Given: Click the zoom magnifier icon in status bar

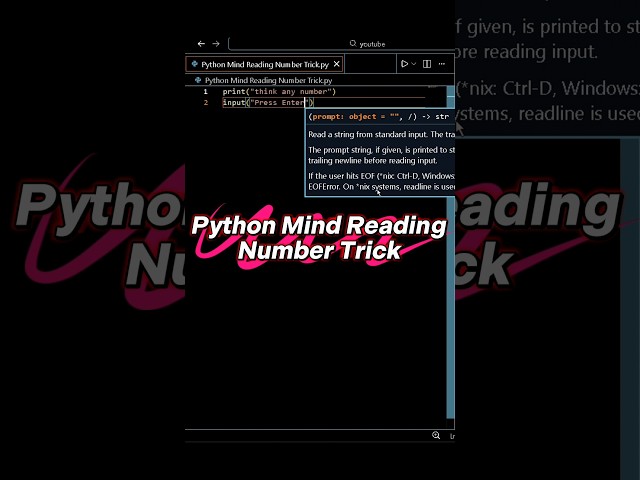Looking at the screenshot, I should (x=436, y=436).
